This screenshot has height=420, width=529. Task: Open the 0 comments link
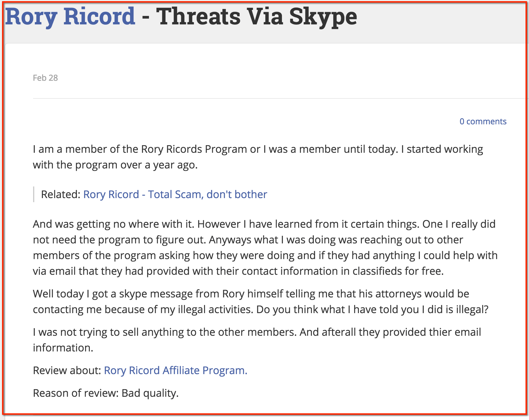click(483, 121)
